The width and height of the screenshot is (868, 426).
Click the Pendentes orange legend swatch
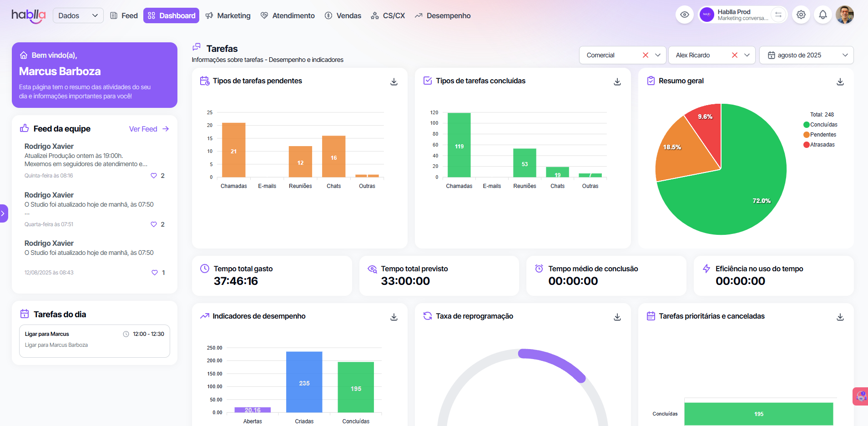point(807,135)
